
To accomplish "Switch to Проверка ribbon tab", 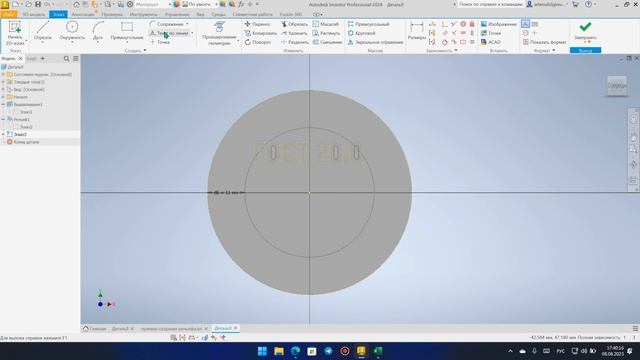I will pos(112,14).
